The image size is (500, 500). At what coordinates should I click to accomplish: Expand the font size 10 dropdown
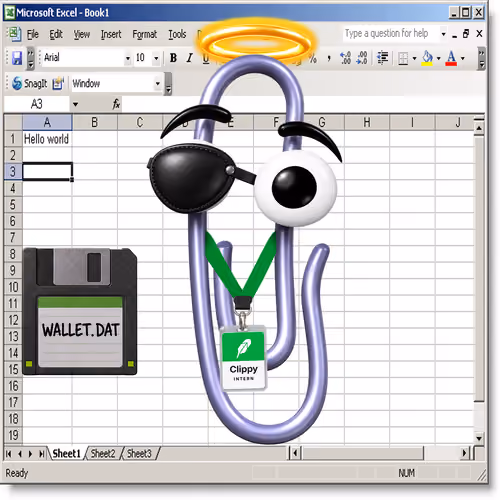click(156, 59)
